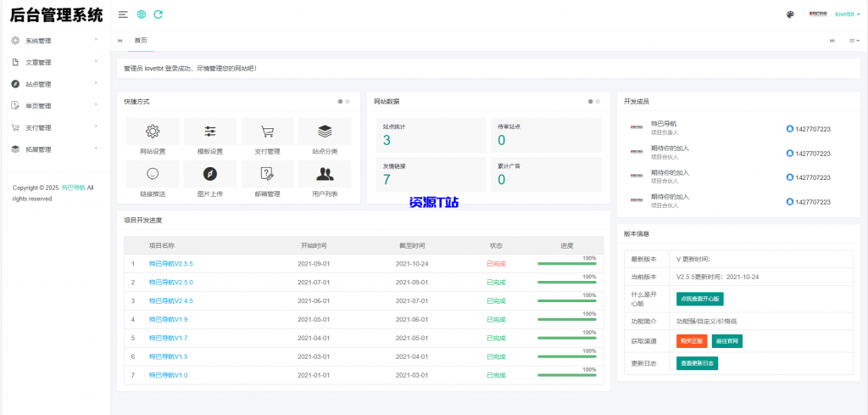Click the 前往官网 button
Viewport: 868px width, 415px height.
[x=726, y=341]
